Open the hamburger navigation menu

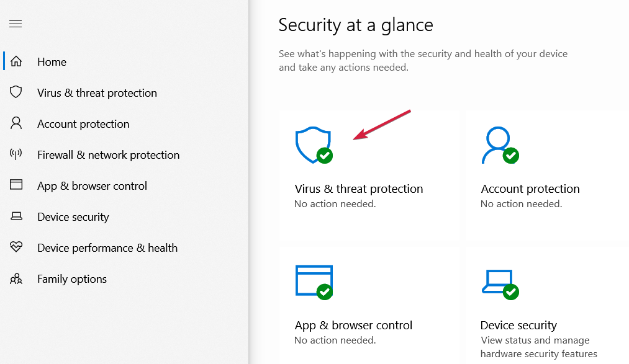[x=16, y=24]
